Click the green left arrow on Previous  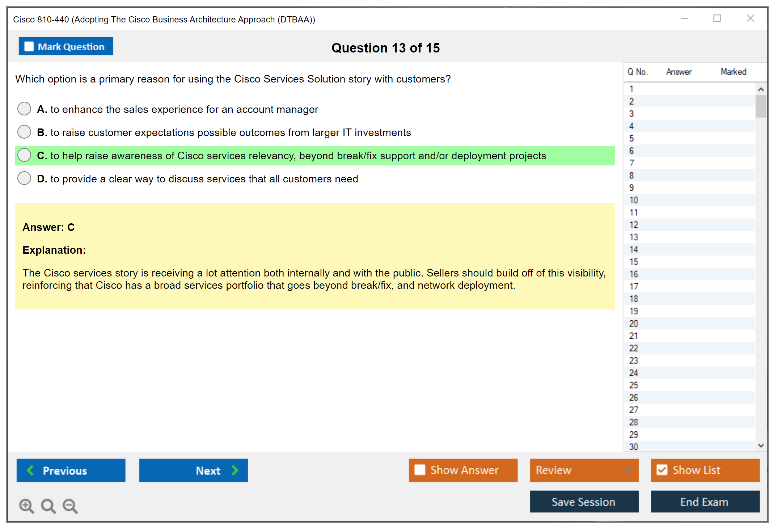pyautogui.click(x=30, y=470)
